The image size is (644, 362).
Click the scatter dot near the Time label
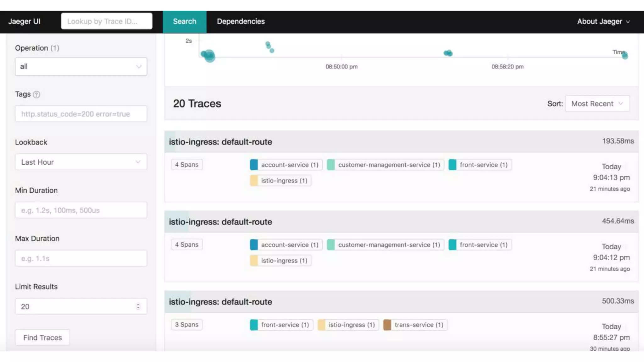pyautogui.click(x=625, y=56)
